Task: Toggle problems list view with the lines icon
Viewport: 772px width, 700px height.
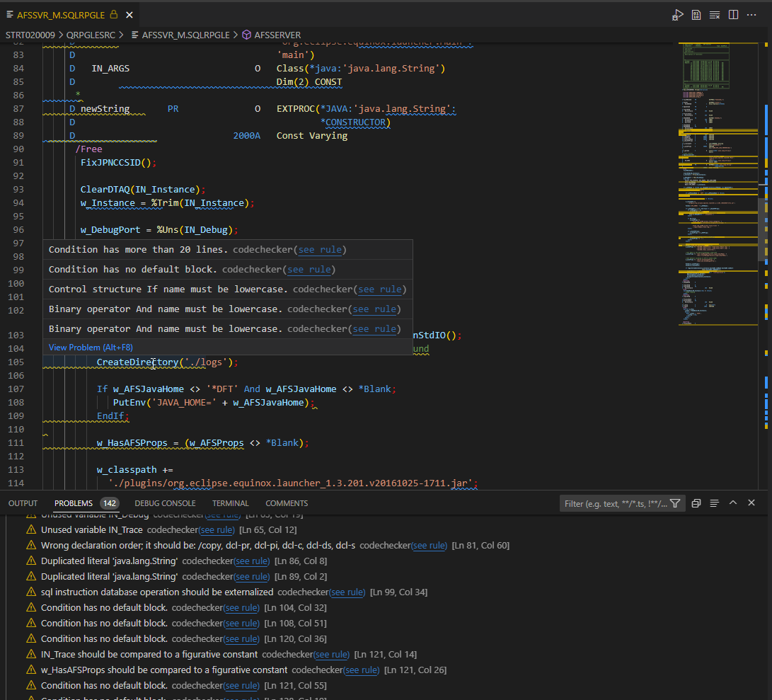Action: pyautogui.click(x=715, y=503)
